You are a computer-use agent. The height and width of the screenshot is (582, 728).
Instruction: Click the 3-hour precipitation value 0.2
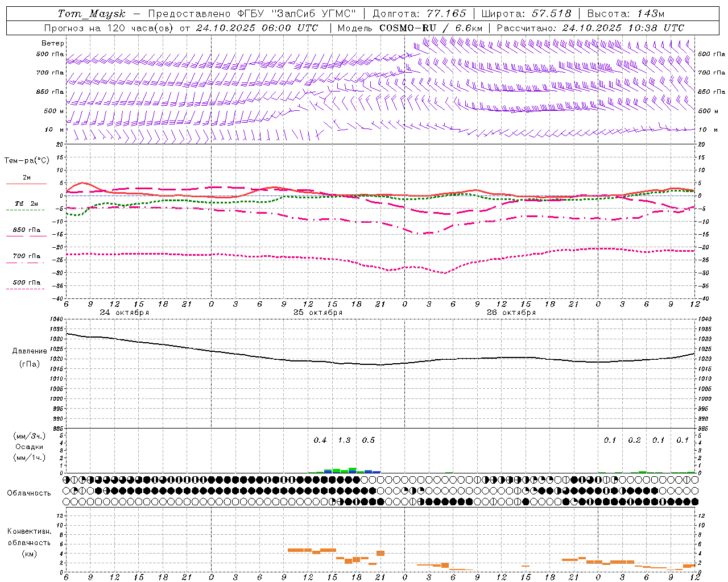tap(634, 440)
